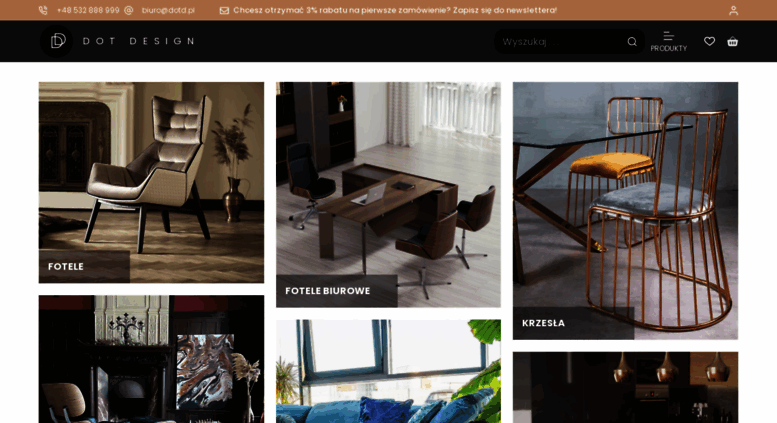Open the Fotele Biurowe category label
Viewport: 777px width, 423px height.
click(328, 291)
